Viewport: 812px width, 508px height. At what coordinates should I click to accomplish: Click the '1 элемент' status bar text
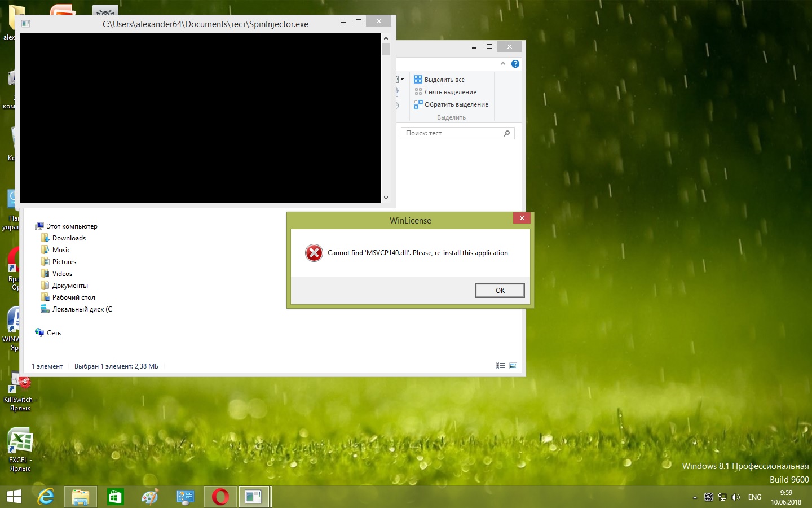pyautogui.click(x=47, y=366)
